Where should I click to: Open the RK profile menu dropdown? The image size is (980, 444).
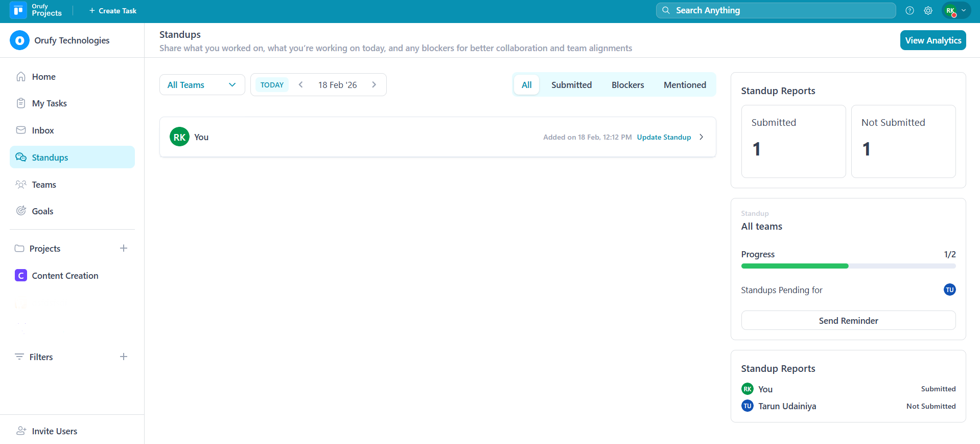point(956,10)
